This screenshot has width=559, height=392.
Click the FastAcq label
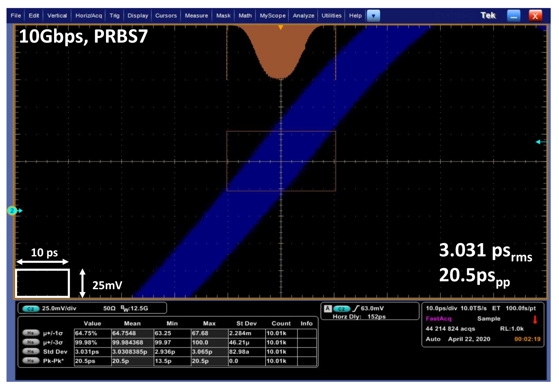[438, 319]
